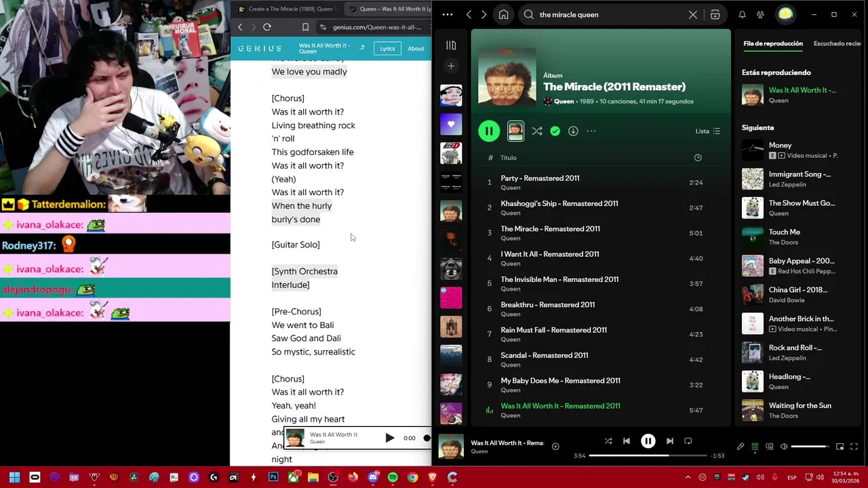This screenshot has height=488, width=868.
Task: Open Spotify friend activity icon
Action: [x=760, y=14]
